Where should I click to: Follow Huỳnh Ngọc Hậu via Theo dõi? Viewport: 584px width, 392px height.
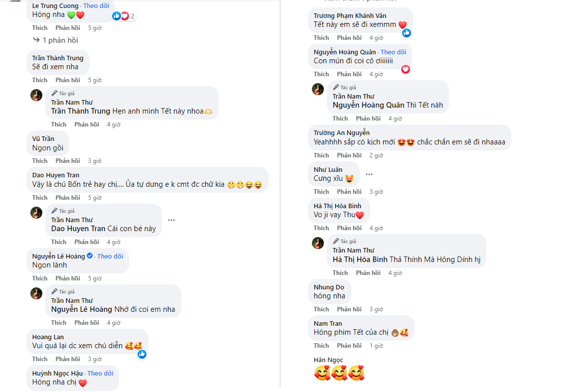click(x=100, y=373)
